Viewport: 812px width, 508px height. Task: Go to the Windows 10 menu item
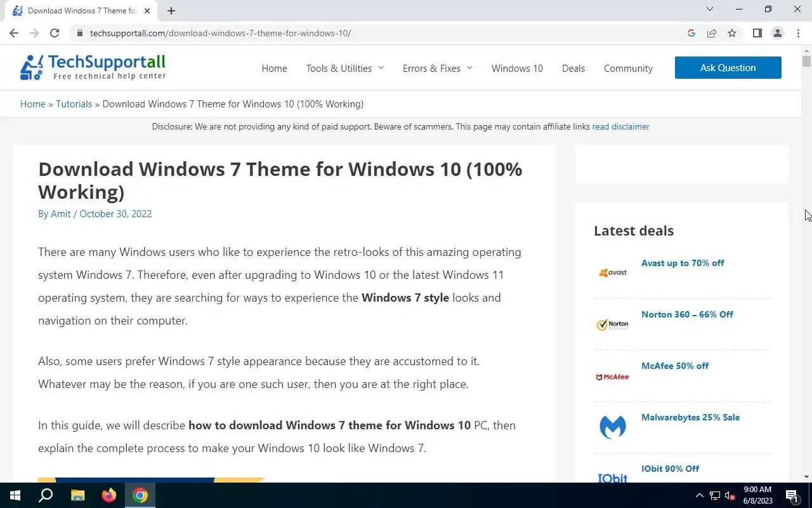pyautogui.click(x=517, y=68)
